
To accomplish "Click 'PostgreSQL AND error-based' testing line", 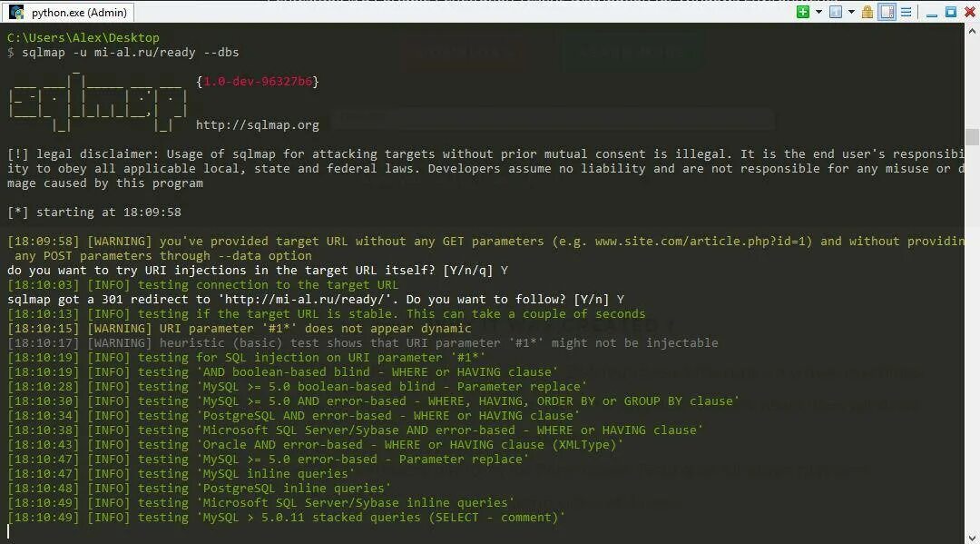I will 294,416.
